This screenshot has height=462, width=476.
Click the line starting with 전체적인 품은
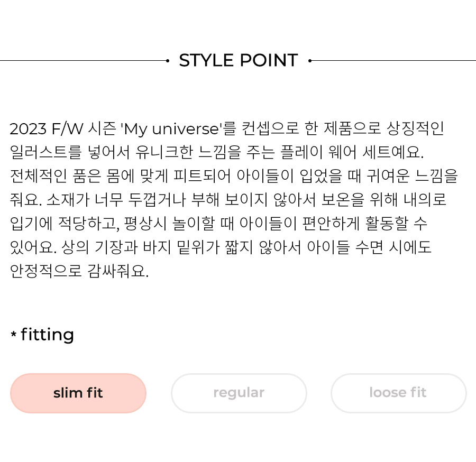pyautogui.click(x=233, y=176)
